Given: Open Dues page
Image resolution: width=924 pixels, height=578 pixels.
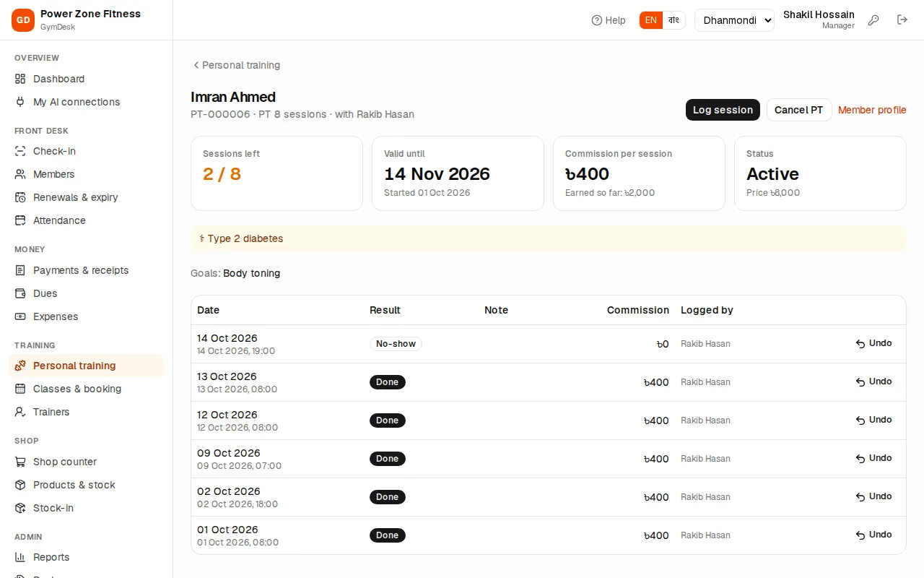Looking at the screenshot, I should (87, 293).
